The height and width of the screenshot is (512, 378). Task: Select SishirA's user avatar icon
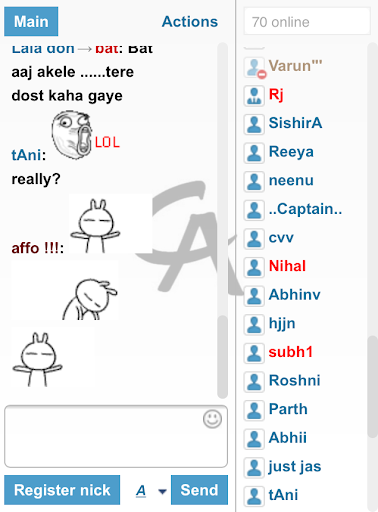pos(254,125)
